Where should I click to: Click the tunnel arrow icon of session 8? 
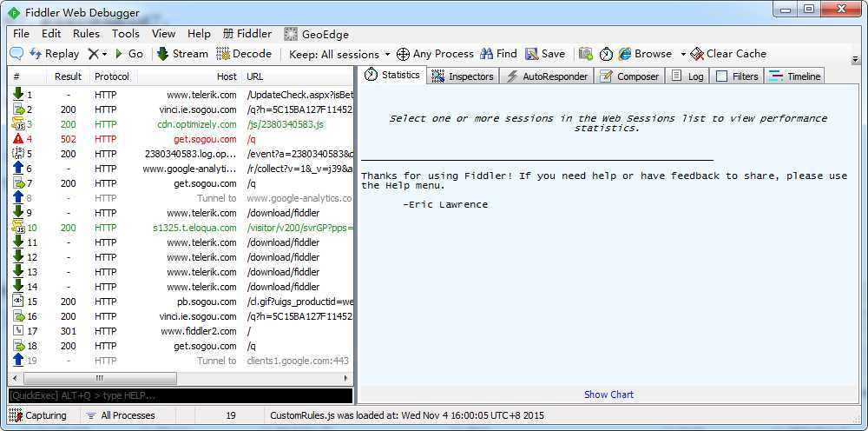[18, 198]
